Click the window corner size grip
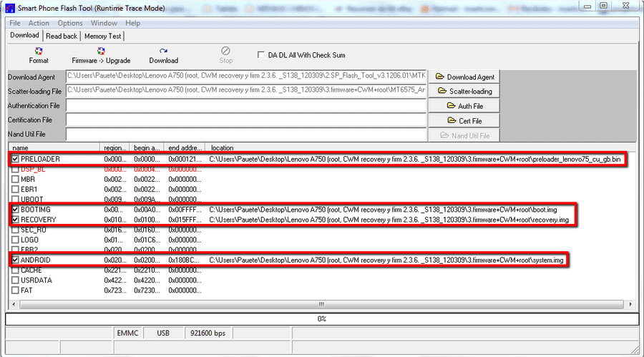Screen dimensions: 644x357 pyautogui.click(x=635, y=350)
